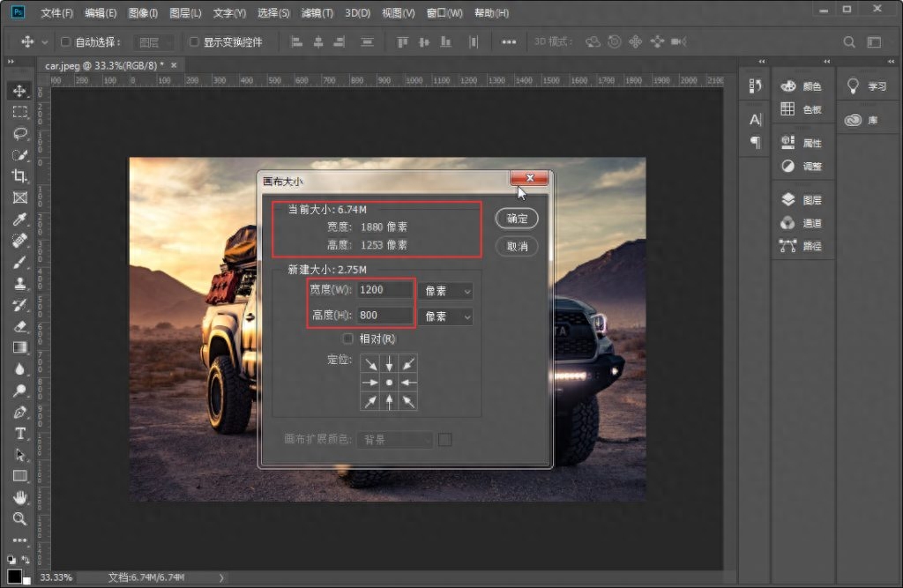Select the Lasso tool
The height and width of the screenshot is (588, 903).
(19, 134)
